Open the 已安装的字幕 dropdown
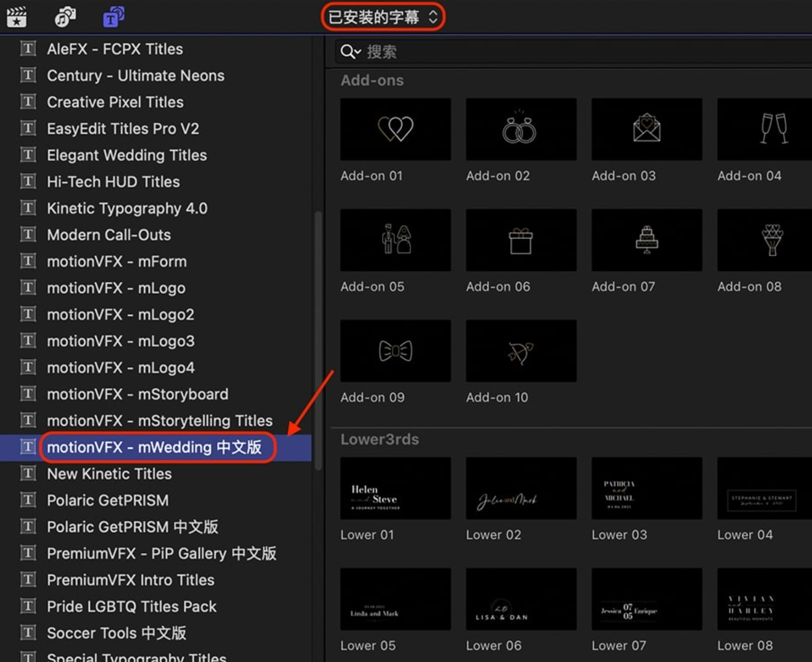This screenshot has width=812, height=662. pyautogui.click(x=383, y=17)
